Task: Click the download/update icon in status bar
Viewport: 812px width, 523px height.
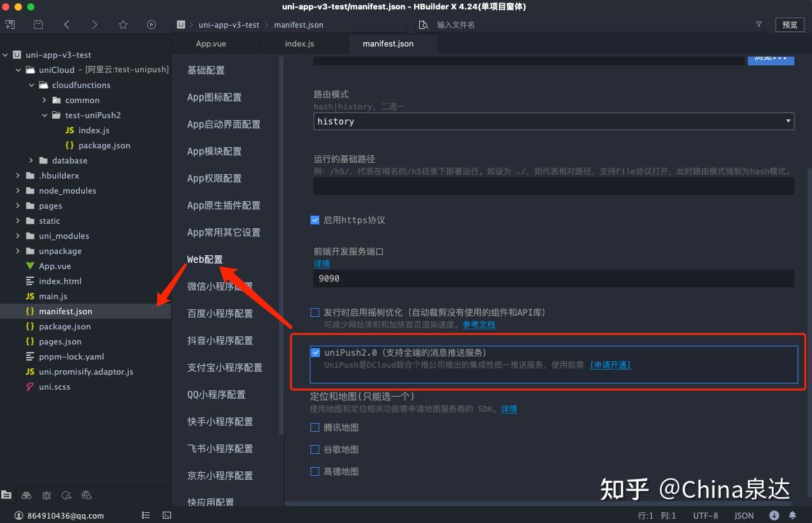Action: click(774, 515)
